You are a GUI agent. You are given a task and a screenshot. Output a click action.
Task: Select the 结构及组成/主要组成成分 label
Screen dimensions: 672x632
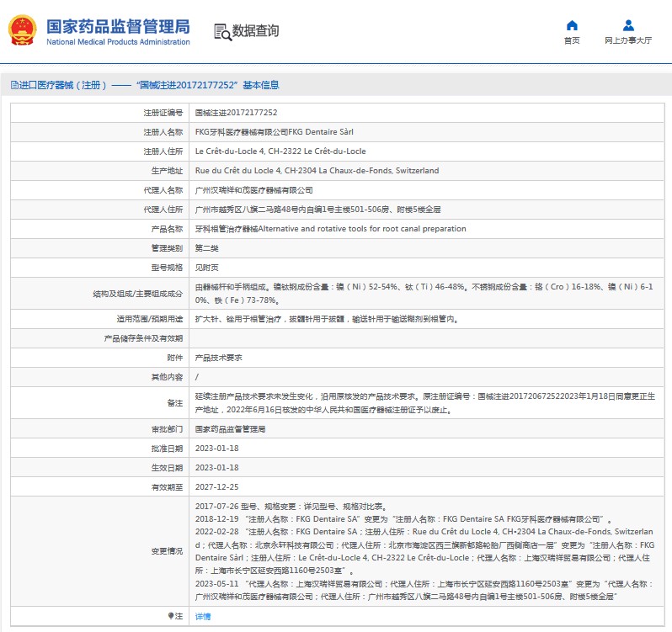pos(137,294)
